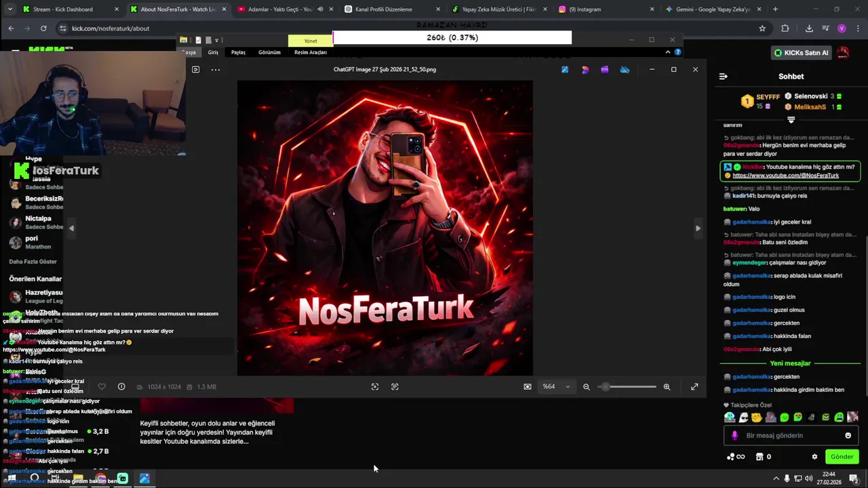Image resolution: width=868 pixels, height=488 pixels.
Task: Click the Bir mesaj gönderin chat input
Action: click(790, 436)
